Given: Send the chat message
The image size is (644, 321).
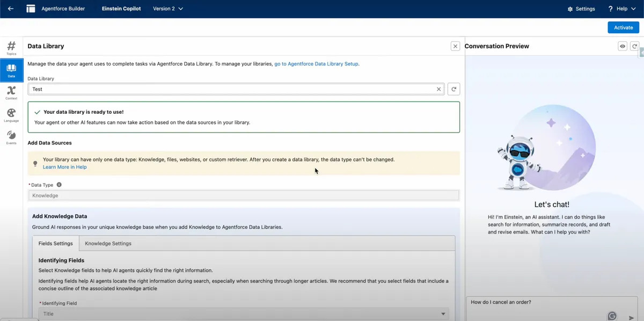Looking at the screenshot, I should click(x=632, y=318).
